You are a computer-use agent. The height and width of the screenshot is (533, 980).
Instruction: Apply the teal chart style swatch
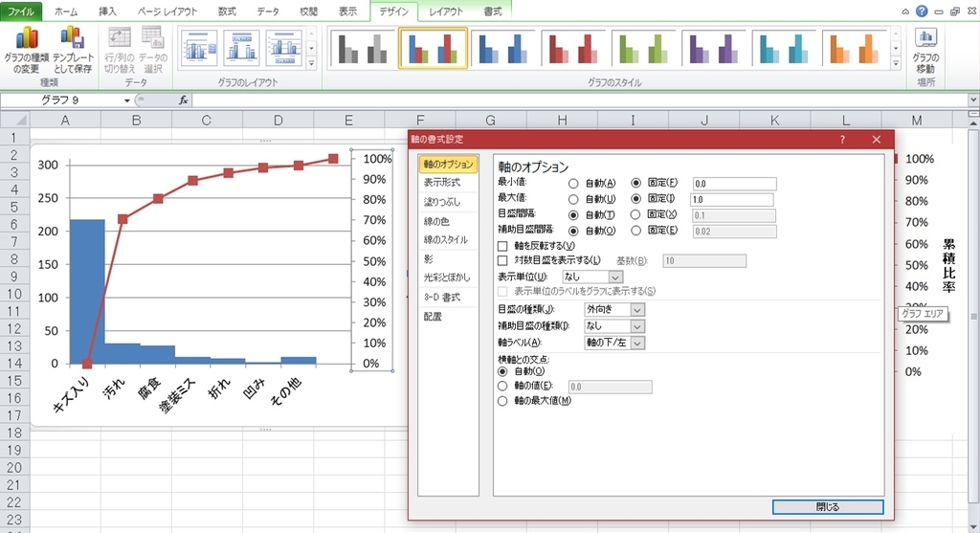pos(785,48)
